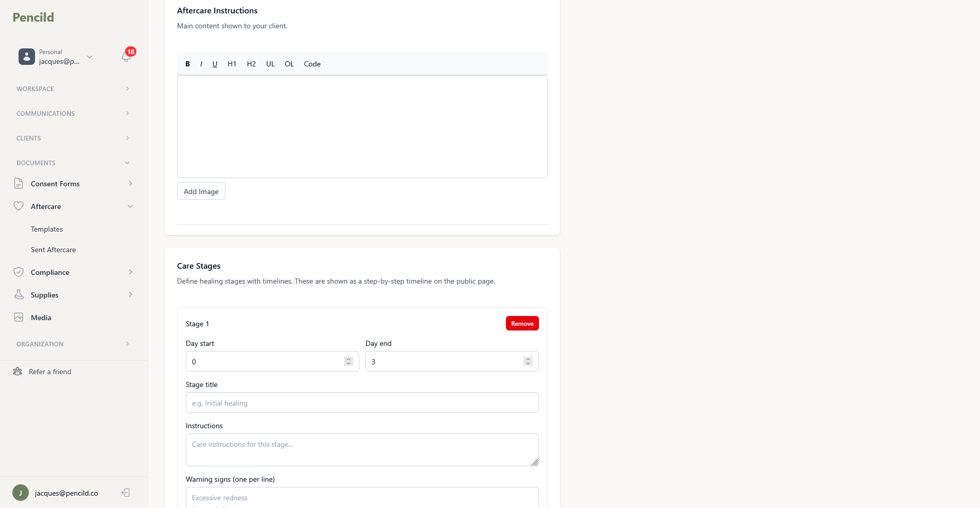
Task: Apply bold formatting in the editor
Action: point(187,64)
